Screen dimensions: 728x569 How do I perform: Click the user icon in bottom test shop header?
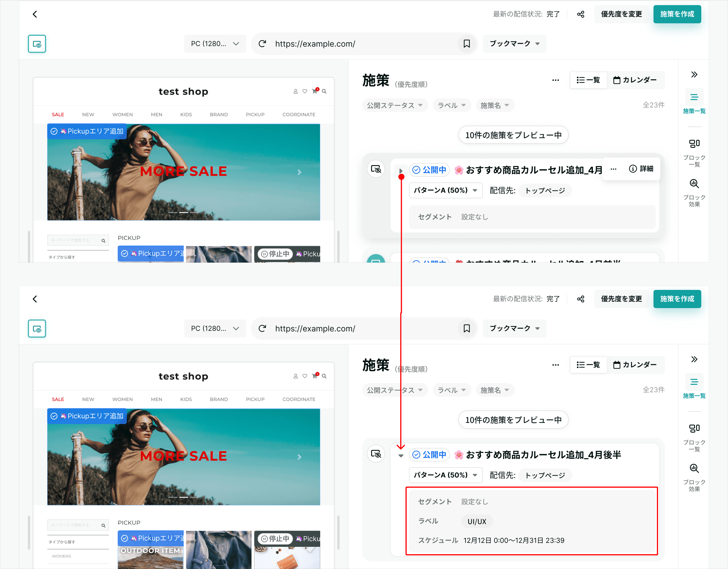tap(296, 376)
